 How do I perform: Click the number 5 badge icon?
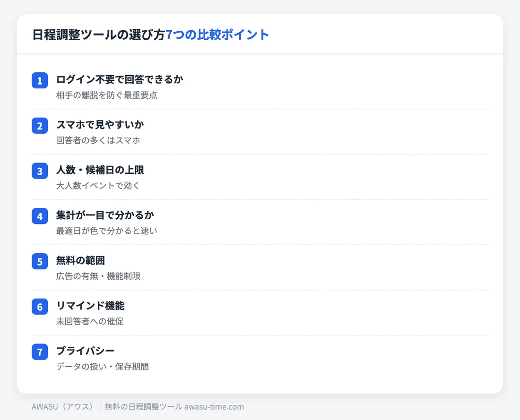(x=40, y=262)
